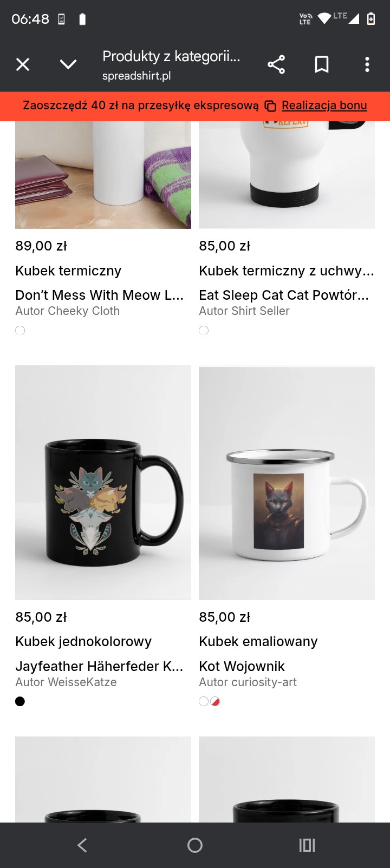
Task: Open the page title and URL info
Action: coord(171,64)
